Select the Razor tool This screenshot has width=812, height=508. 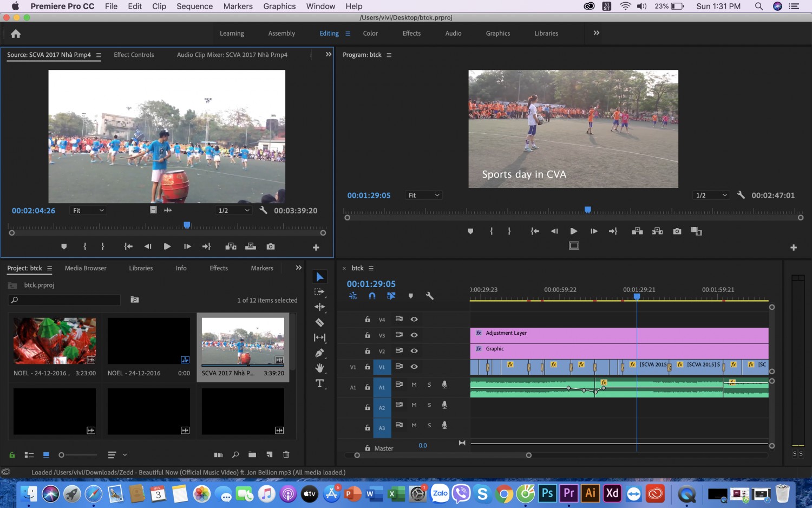pyautogui.click(x=320, y=322)
